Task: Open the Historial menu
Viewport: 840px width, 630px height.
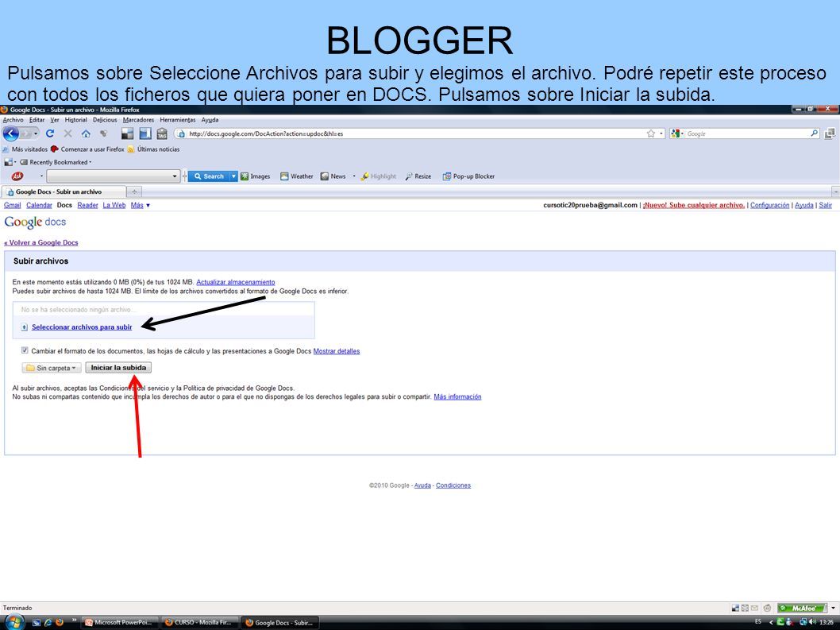Action: click(x=75, y=120)
